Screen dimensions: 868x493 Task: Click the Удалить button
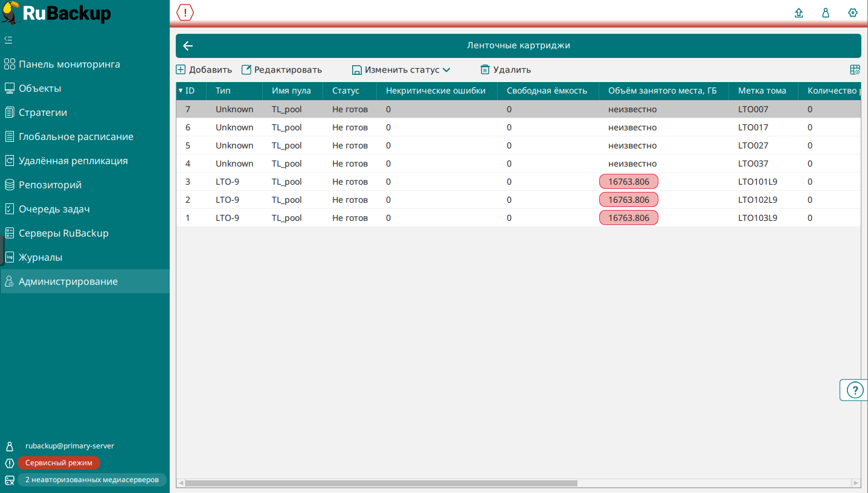click(x=506, y=70)
